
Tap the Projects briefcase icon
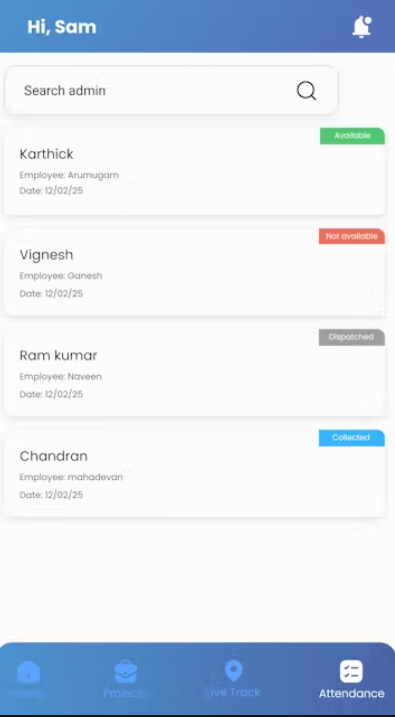click(x=125, y=671)
